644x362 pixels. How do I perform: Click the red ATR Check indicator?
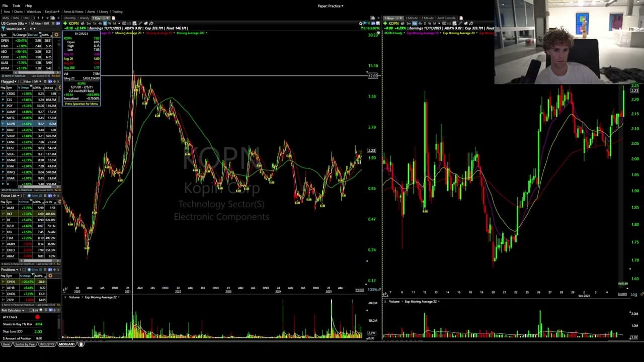click(x=37, y=317)
